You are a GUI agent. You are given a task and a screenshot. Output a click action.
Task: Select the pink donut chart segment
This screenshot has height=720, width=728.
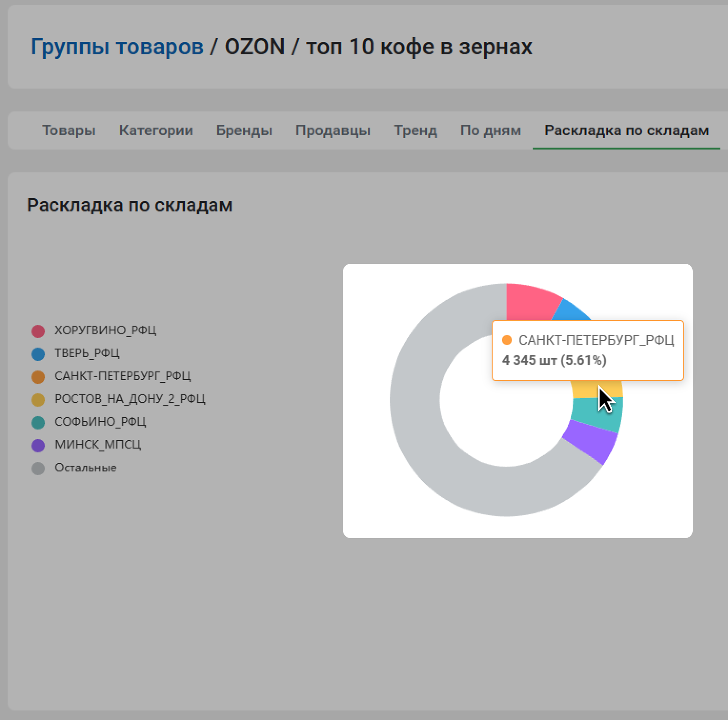528,300
